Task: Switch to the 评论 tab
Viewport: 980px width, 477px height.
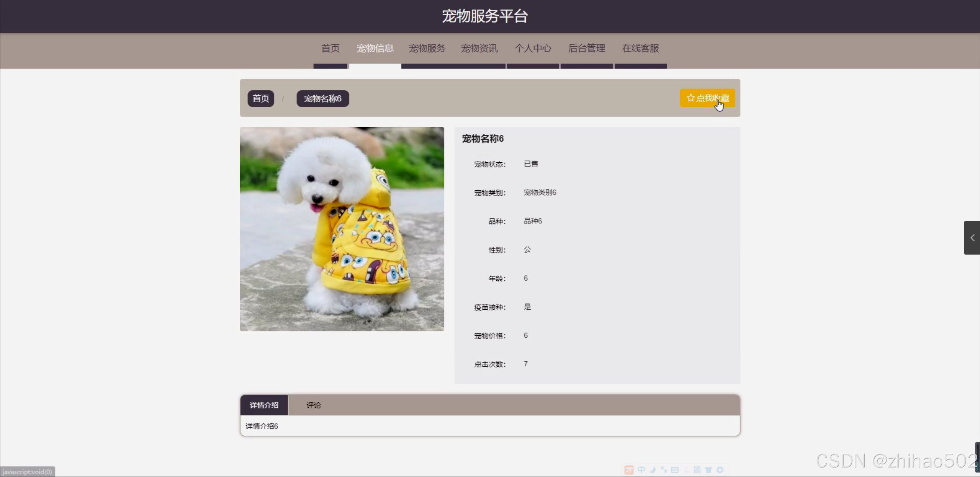Action: (x=313, y=405)
